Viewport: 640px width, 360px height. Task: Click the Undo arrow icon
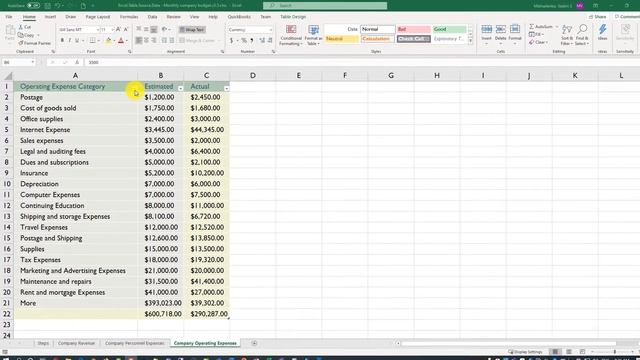58,6
